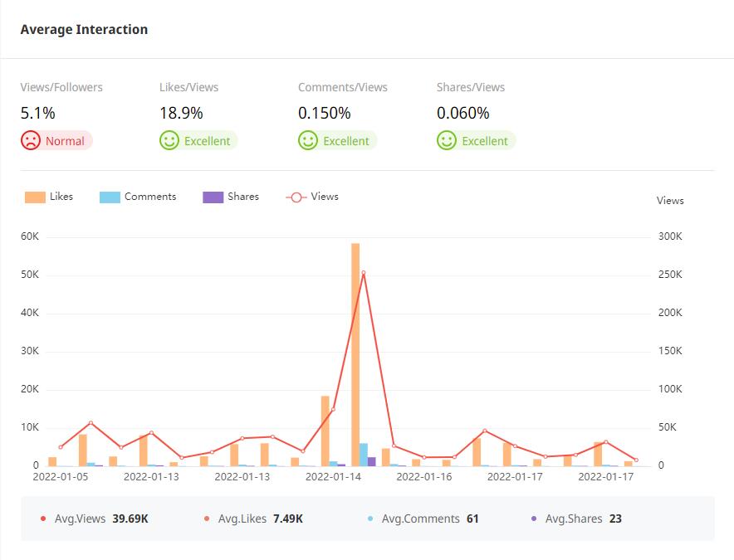This screenshot has width=734, height=560.
Task: Click the smiley icon under Likes/Views
Action: tap(169, 140)
